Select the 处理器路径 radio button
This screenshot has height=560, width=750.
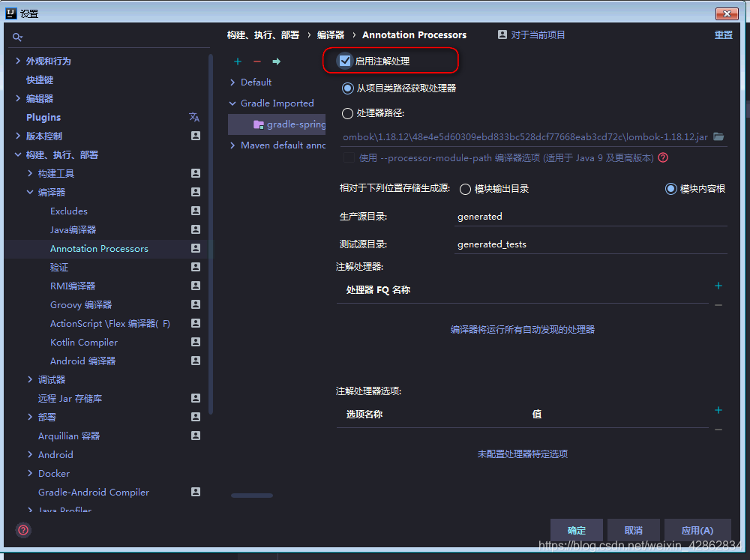346,114
